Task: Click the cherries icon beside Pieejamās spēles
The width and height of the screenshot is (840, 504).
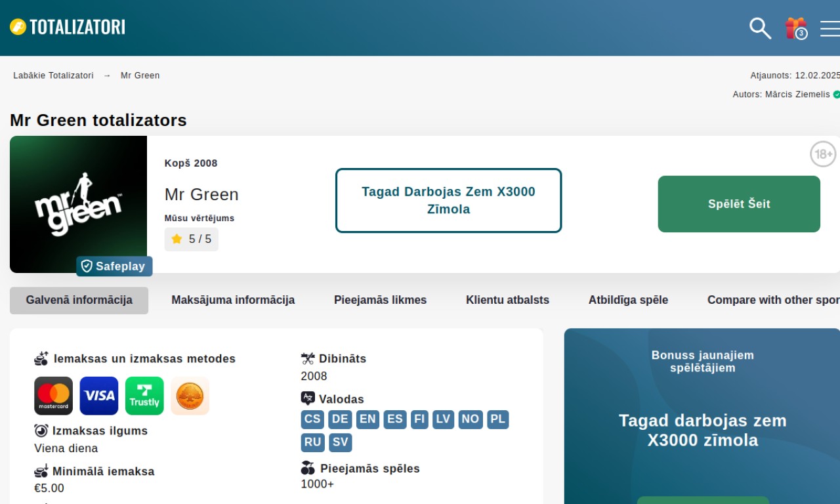Action: [308, 468]
